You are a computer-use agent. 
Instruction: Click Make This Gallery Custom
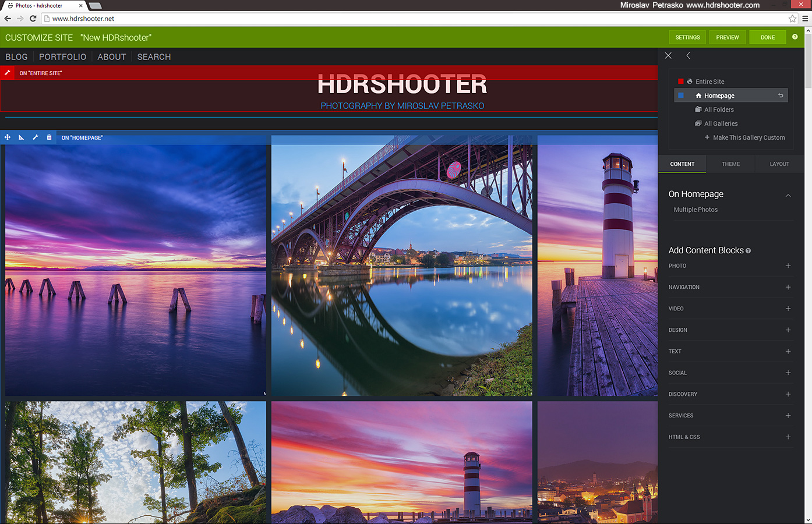pos(749,137)
